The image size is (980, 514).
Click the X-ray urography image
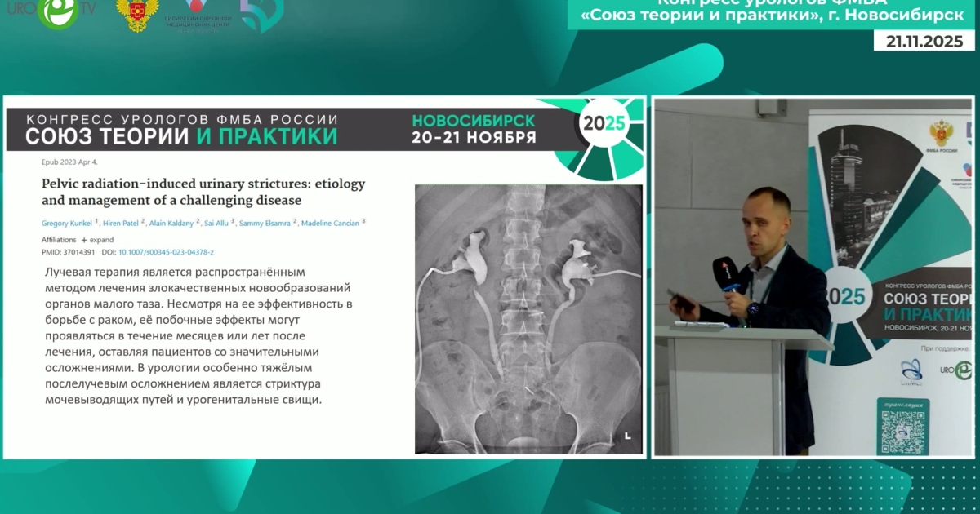528,318
